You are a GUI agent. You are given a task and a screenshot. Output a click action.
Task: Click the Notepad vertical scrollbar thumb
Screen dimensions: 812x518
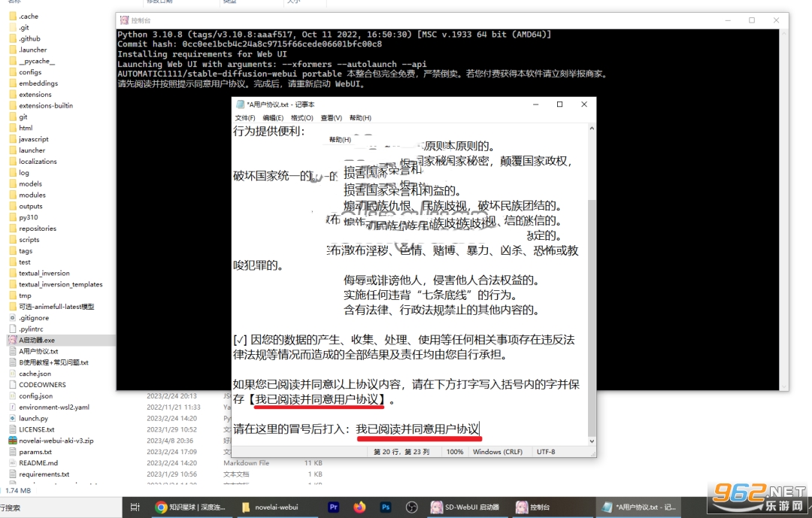pos(592,317)
